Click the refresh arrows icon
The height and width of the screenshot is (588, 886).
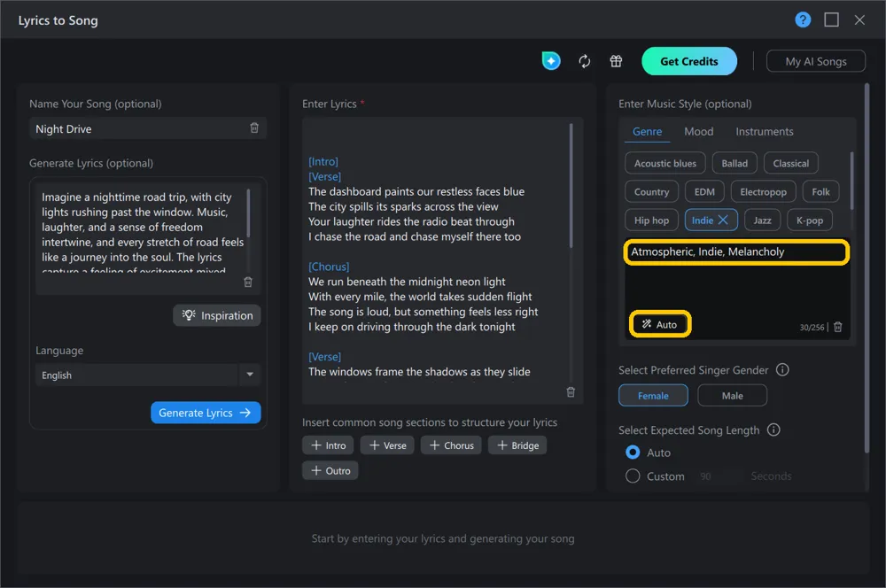point(584,61)
